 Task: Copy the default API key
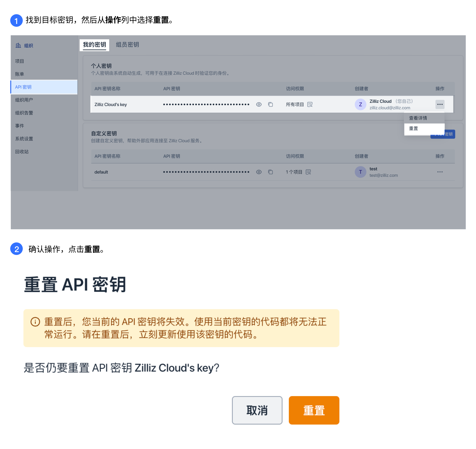(270, 172)
